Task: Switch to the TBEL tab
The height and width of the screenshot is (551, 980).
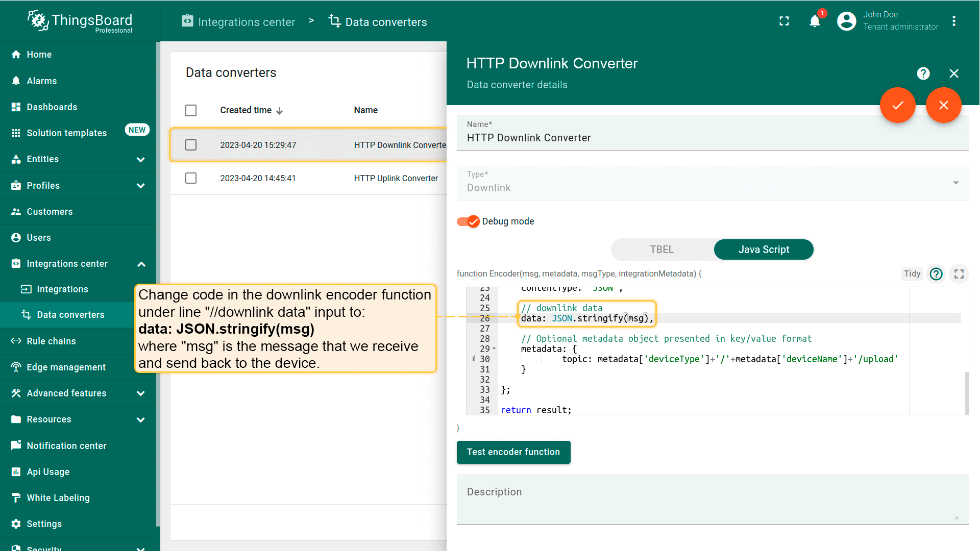Action: 661,249
